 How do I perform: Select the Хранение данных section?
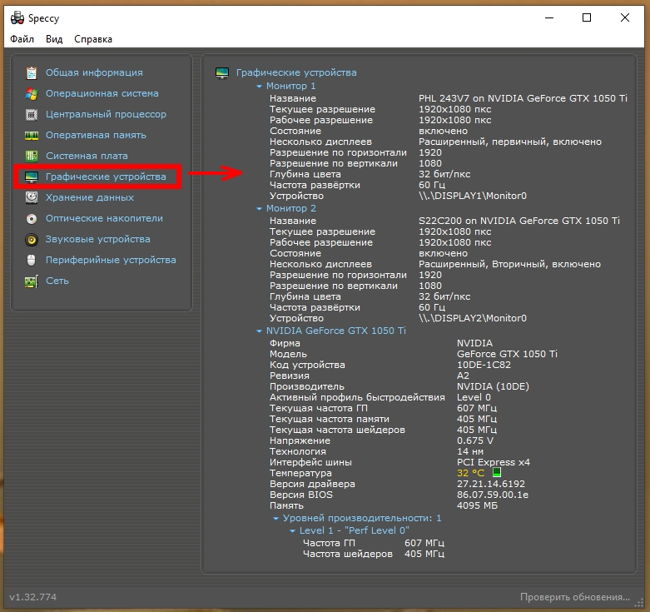[x=90, y=197]
